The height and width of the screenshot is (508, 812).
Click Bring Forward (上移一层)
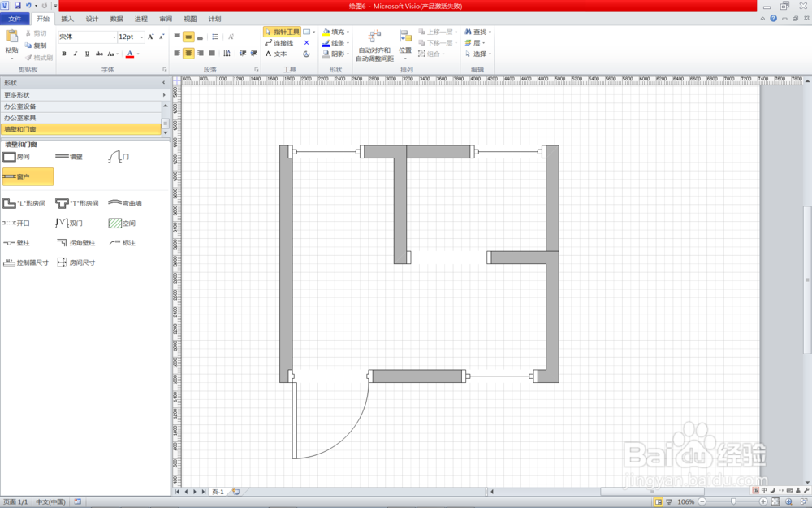(438, 32)
